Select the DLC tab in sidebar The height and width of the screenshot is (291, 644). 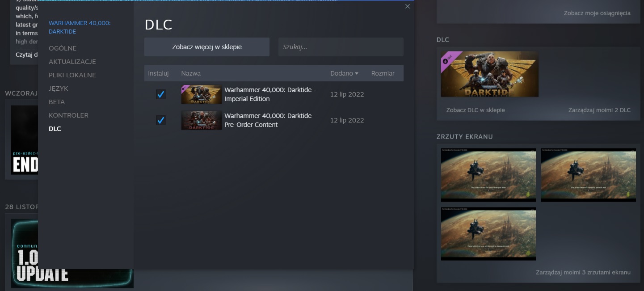tap(55, 129)
